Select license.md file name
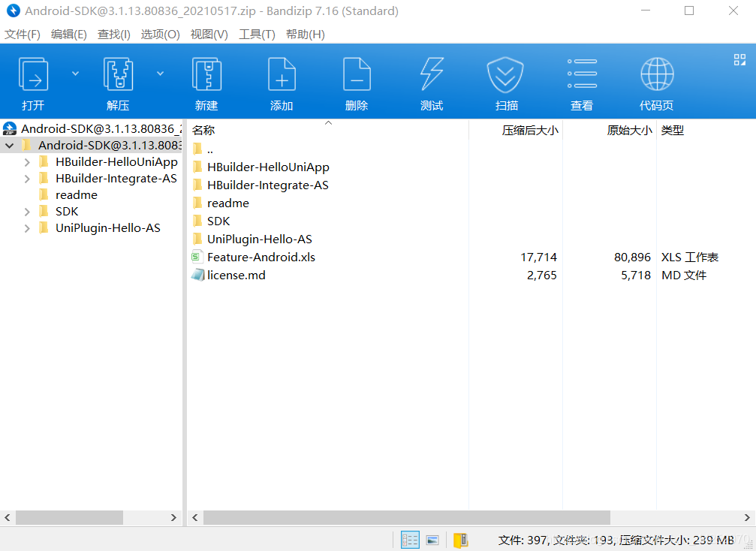The width and height of the screenshot is (756, 551). [236, 275]
